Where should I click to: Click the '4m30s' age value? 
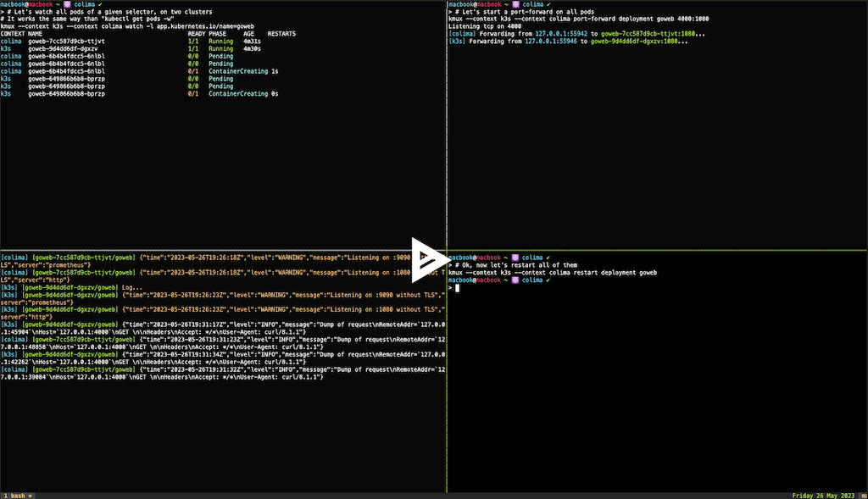coord(252,48)
